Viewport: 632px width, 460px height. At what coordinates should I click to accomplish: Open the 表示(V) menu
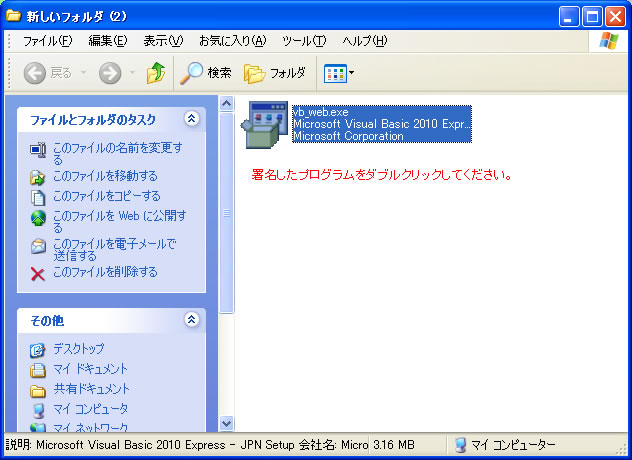163,41
